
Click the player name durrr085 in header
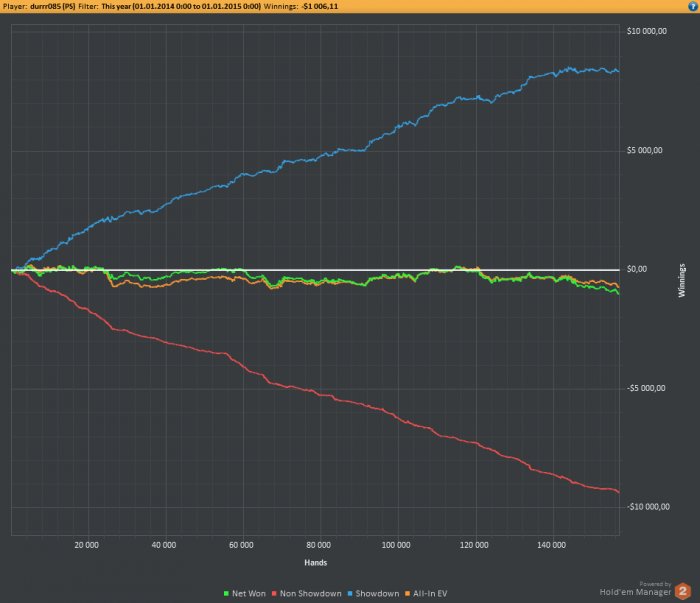pyautogui.click(x=52, y=6)
